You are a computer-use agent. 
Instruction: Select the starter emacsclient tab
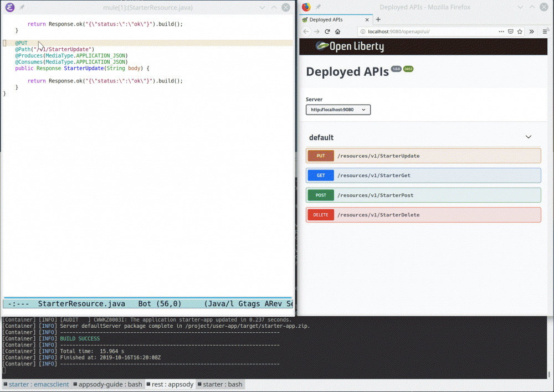tap(37, 384)
